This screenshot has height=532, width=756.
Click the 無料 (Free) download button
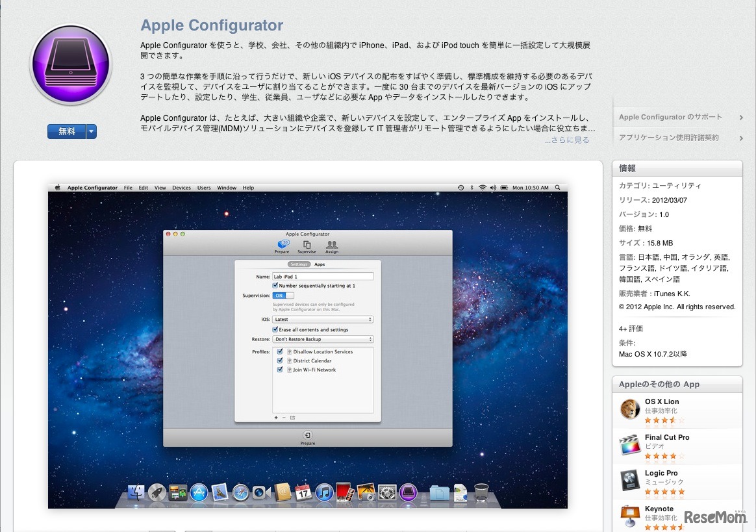(67, 131)
